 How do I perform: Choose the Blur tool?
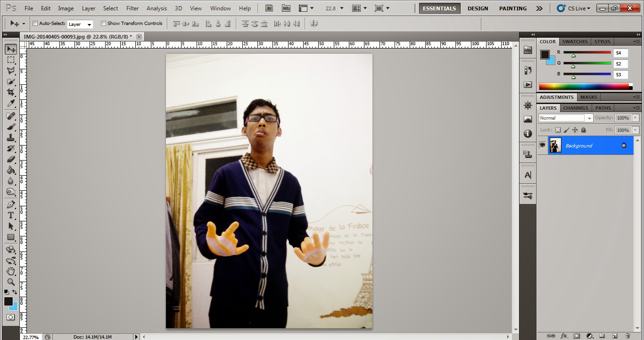pyautogui.click(x=11, y=181)
